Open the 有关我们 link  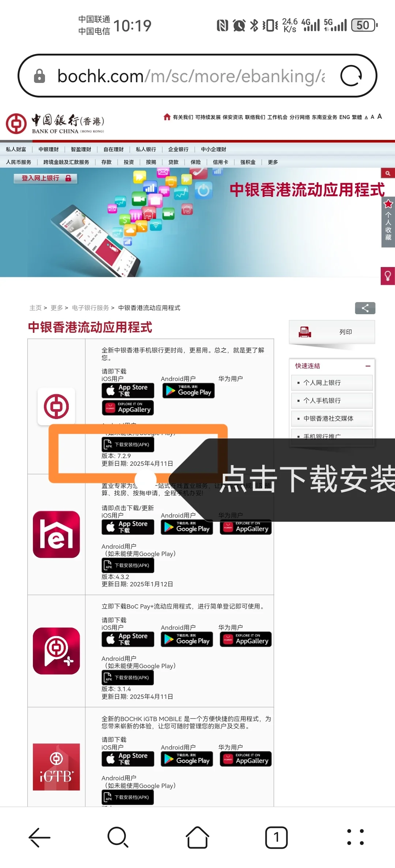(x=183, y=117)
